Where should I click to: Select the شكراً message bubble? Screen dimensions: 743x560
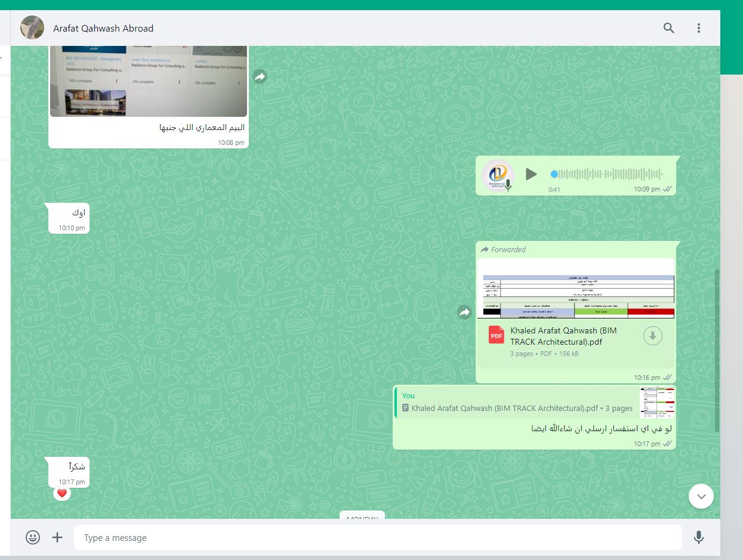point(69,472)
